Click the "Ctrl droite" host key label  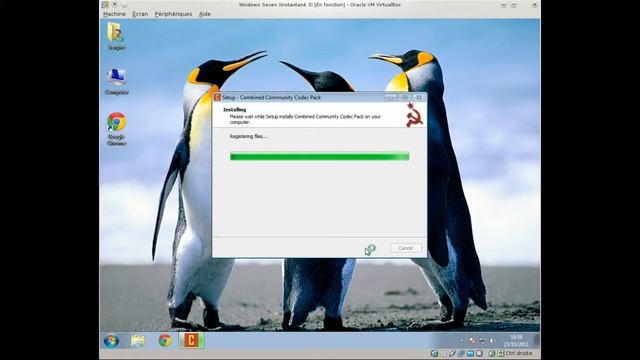(519, 353)
